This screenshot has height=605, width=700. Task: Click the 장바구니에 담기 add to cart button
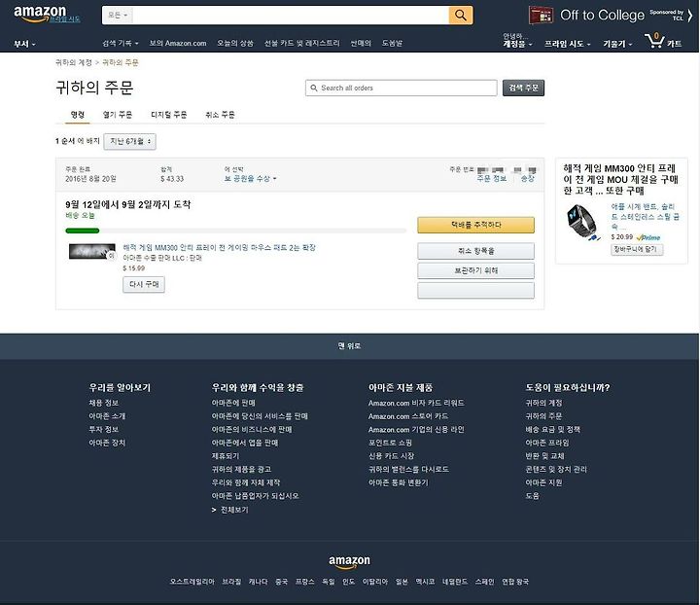pyautogui.click(x=637, y=249)
